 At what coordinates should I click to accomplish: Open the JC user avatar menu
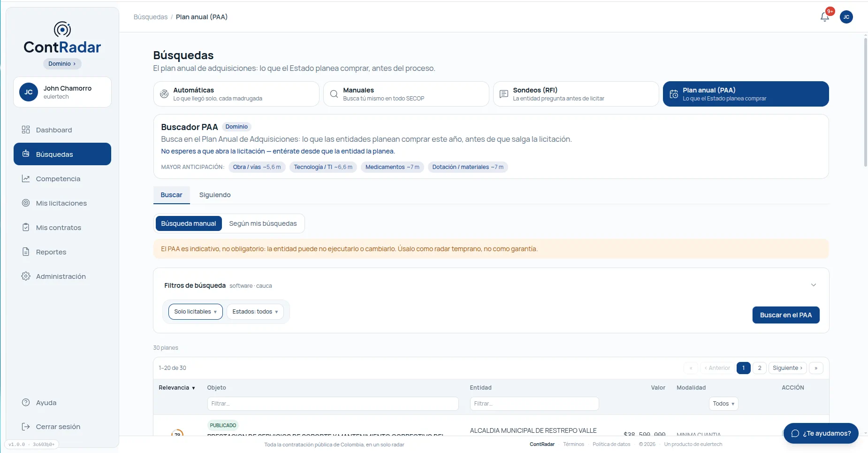point(846,17)
